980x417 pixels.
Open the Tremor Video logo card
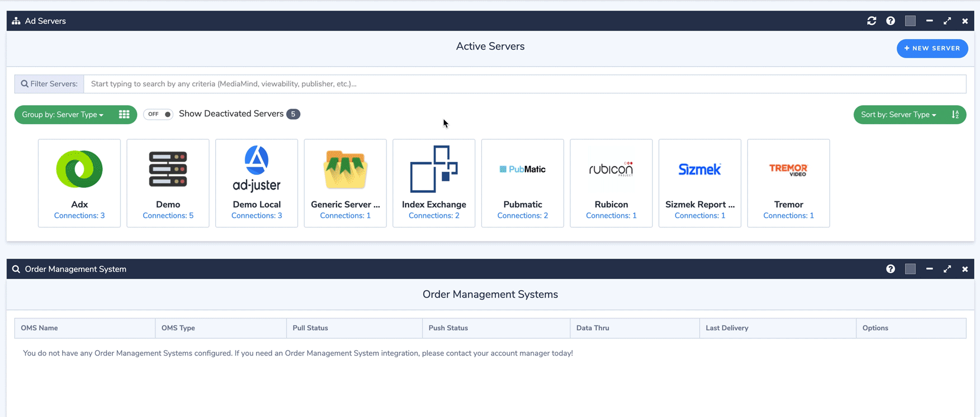788,170
